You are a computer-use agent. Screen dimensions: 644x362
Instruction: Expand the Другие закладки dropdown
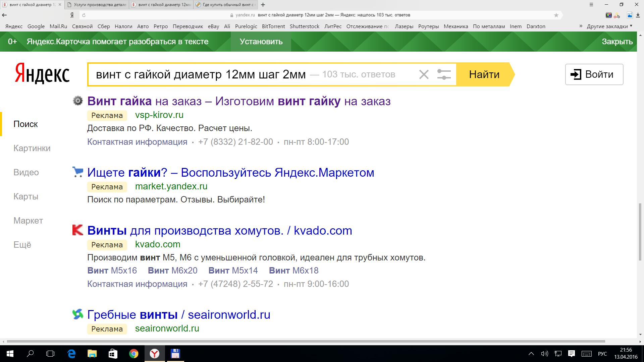click(609, 26)
